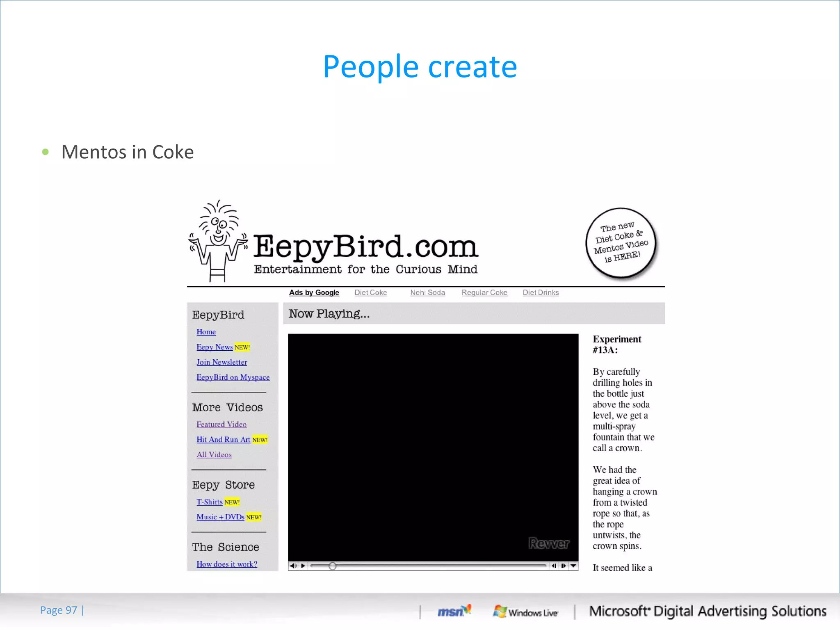The width and height of the screenshot is (840, 630).
Task: Open Featured Video link
Action: click(221, 425)
